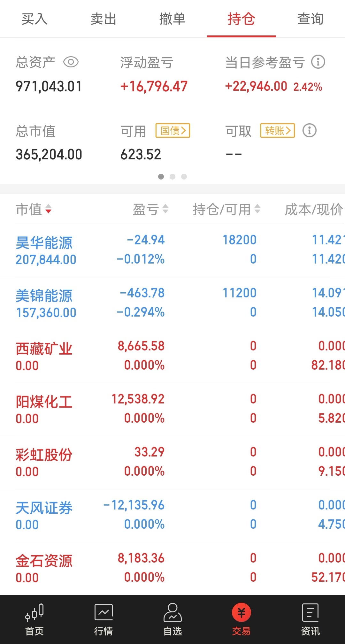This screenshot has height=644, width=345.
Task: Tap info icon next to 转账 button
Action: pyautogui.click(x=309, y=130)
